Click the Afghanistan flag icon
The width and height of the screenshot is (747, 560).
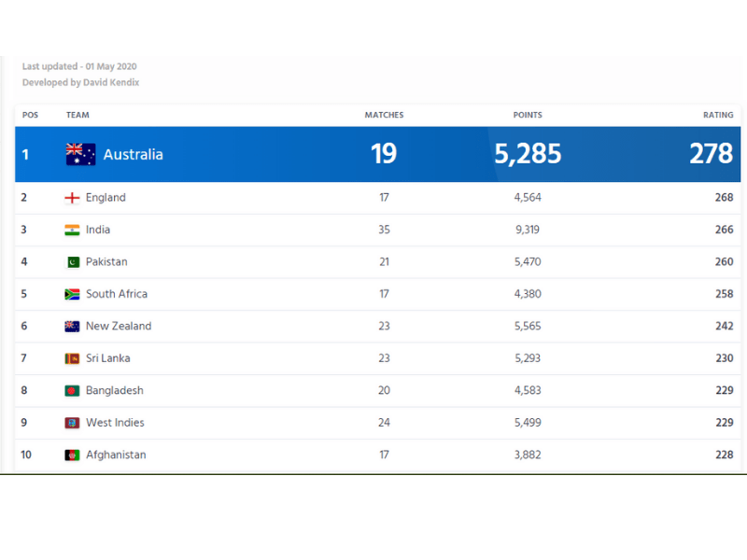(72, 455)
